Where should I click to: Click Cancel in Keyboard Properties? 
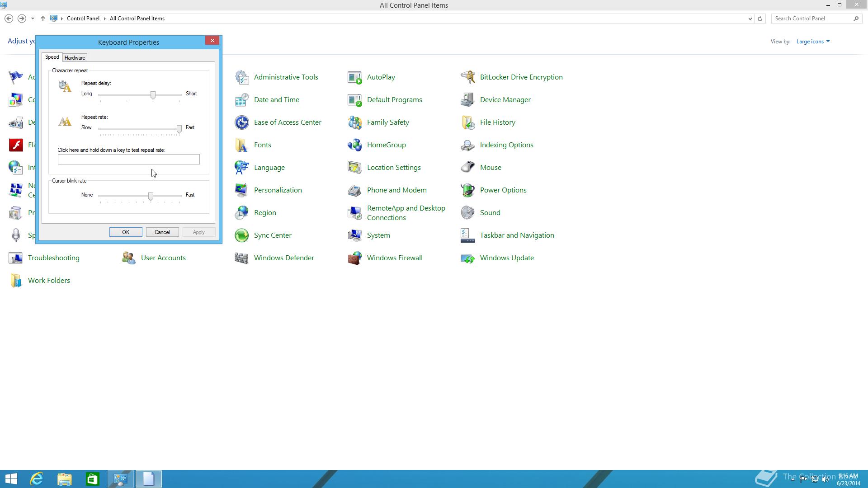[162, 232]
